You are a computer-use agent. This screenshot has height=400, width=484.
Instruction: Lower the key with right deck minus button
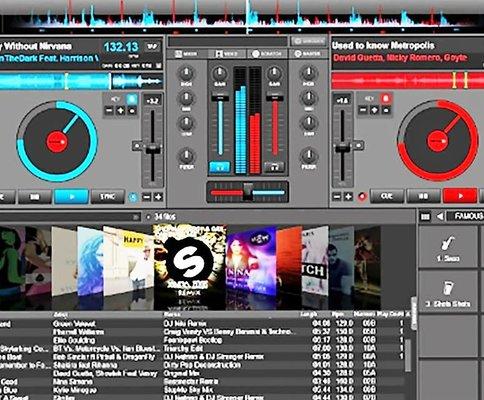click(363, 110)
